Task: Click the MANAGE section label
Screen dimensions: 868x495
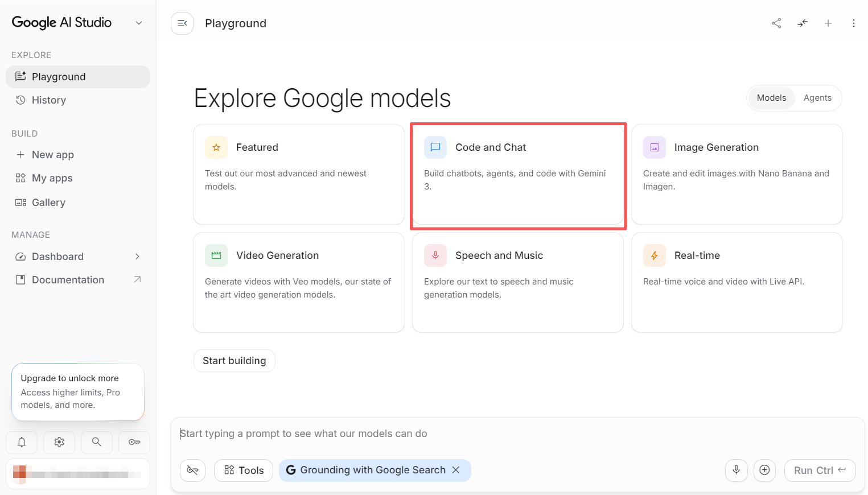Action: pyautogui.click(x=31, y=235)
